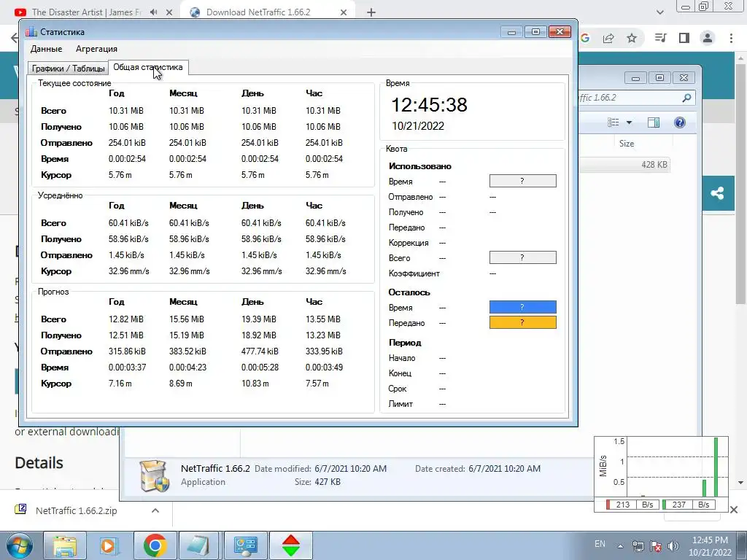This screenshot has height=560, width=747.
Task: Open the Chrome profile avatar
Action: click(x=708, y=38)
